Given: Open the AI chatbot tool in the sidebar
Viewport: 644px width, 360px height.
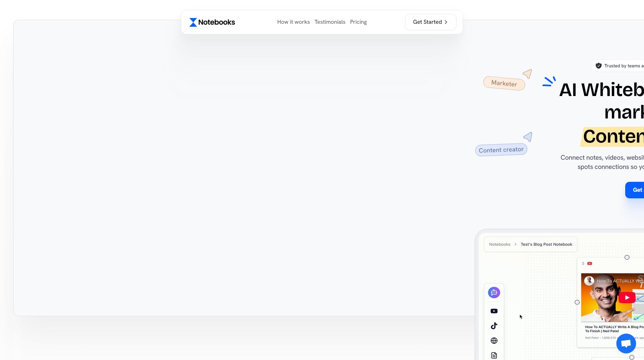Looking at the screenshot, I should click(x=494, y=292).
